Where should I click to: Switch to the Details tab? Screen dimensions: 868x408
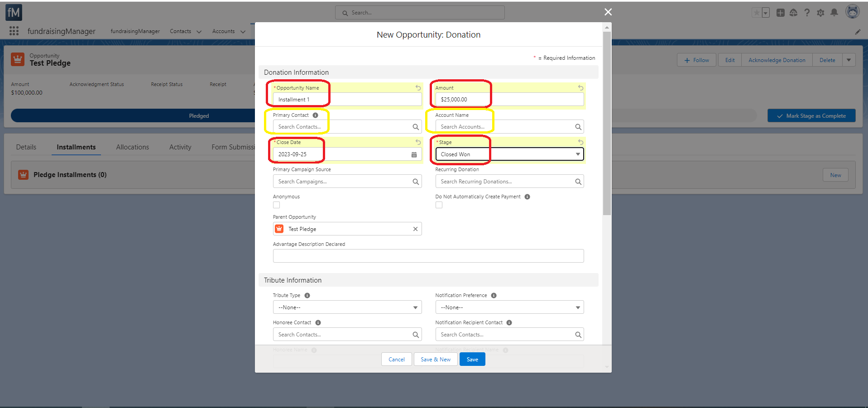click(26, 147)
